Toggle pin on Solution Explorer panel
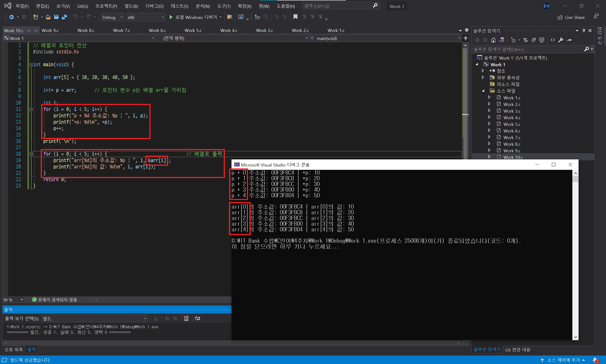Viewport: 606px width, 364px height. point(584,31)
